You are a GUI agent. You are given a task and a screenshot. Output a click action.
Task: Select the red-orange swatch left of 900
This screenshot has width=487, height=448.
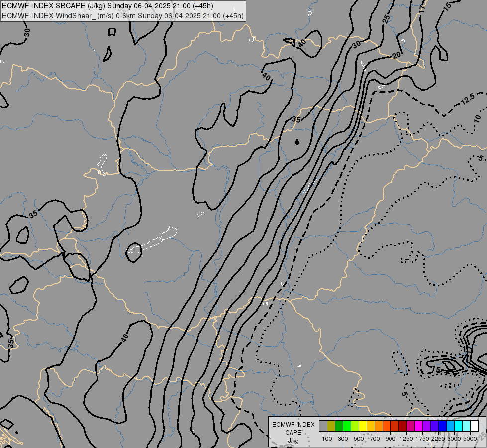387,426
